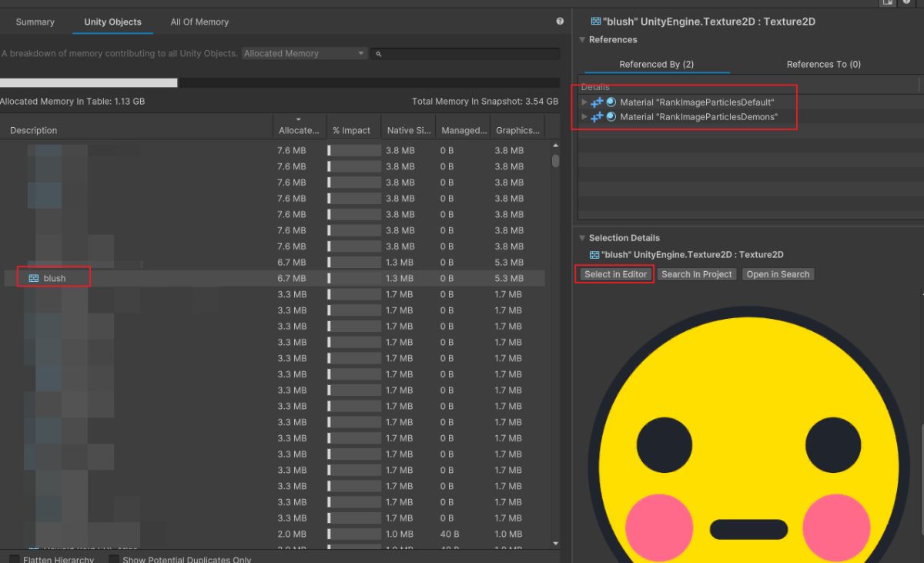Viewport: 924px width, 563px height.
Task: Click the 2.0 MB allocated value cell
Action: coord(292,534)
